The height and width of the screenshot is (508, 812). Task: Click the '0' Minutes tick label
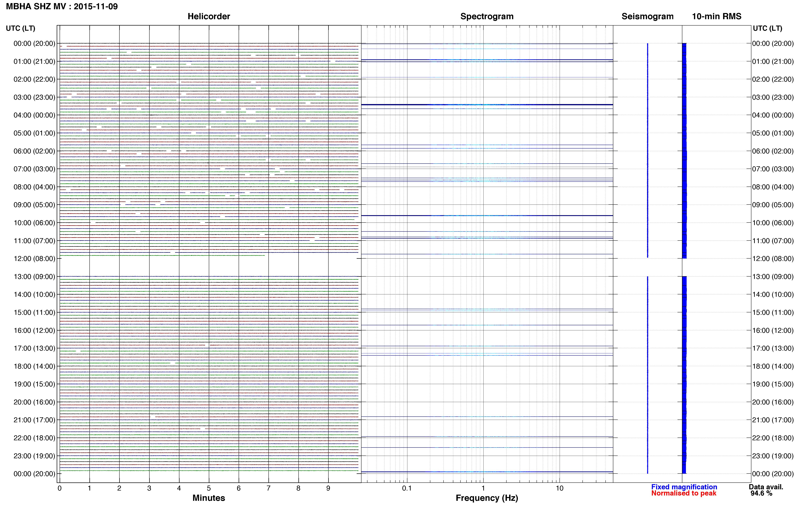59,488
